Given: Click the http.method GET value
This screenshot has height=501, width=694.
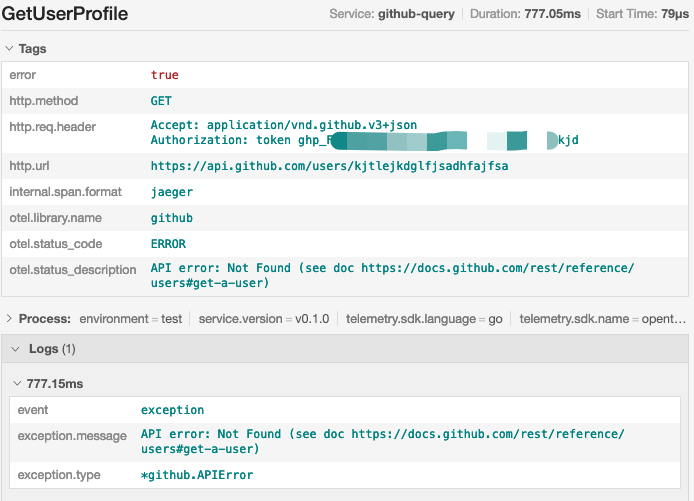Looking at the screenshot, I should tap(161, 101).
